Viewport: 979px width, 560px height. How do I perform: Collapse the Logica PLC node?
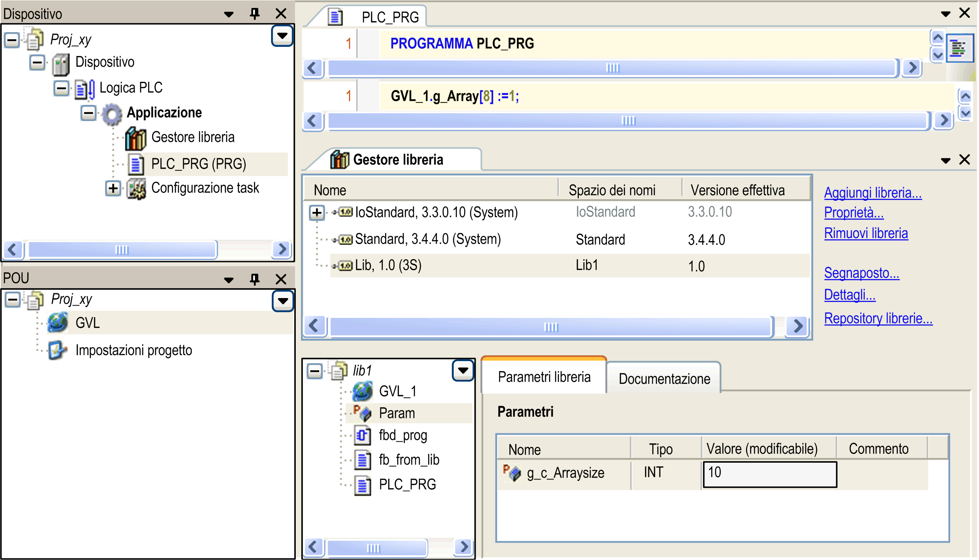click(61, 88)
